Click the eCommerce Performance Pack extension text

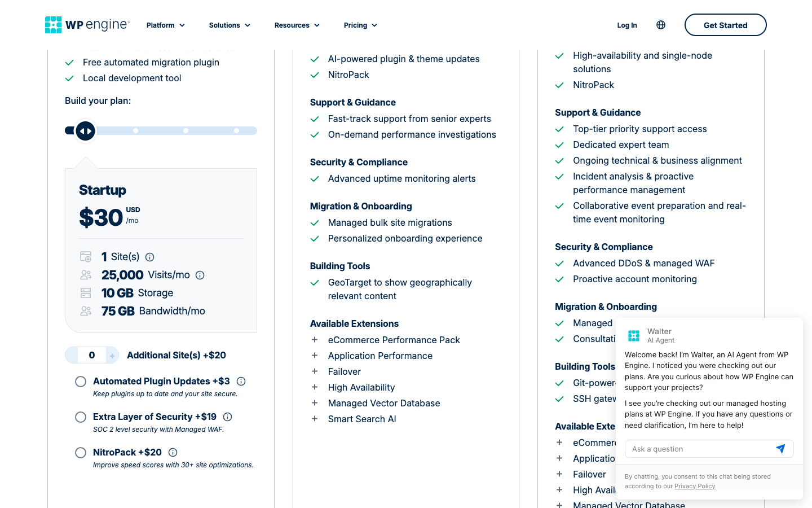point(394,340)
